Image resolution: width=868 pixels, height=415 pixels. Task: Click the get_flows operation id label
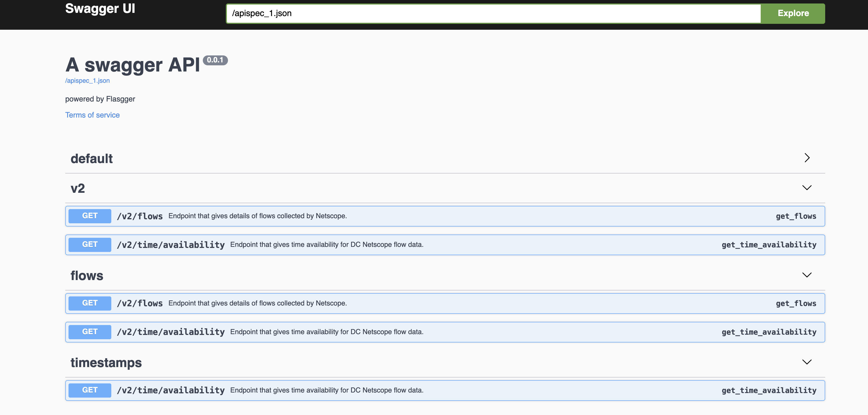pyautogui.click(x=796, y=216)
